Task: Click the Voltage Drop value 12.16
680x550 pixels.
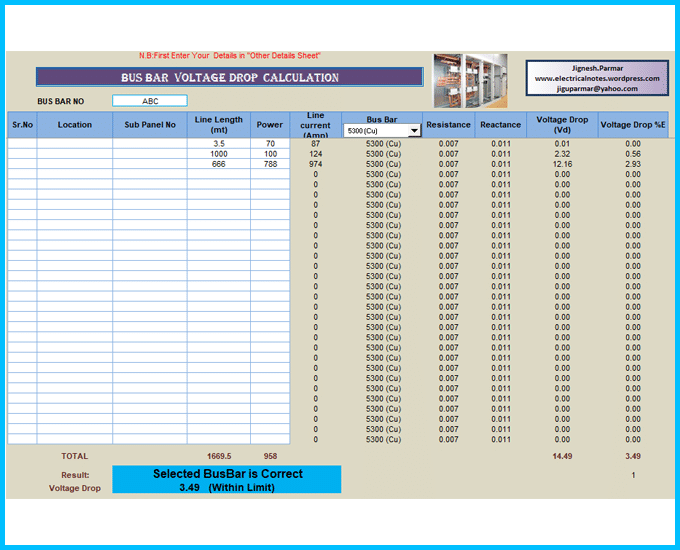Action: pyautogui.click(x=562, y=164)
